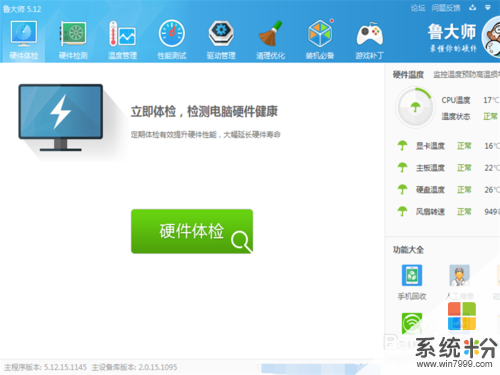Click the 风扇转速 label
Image resolution: width=500 pixels, height=375 pixels.
(x=430, y=211)
